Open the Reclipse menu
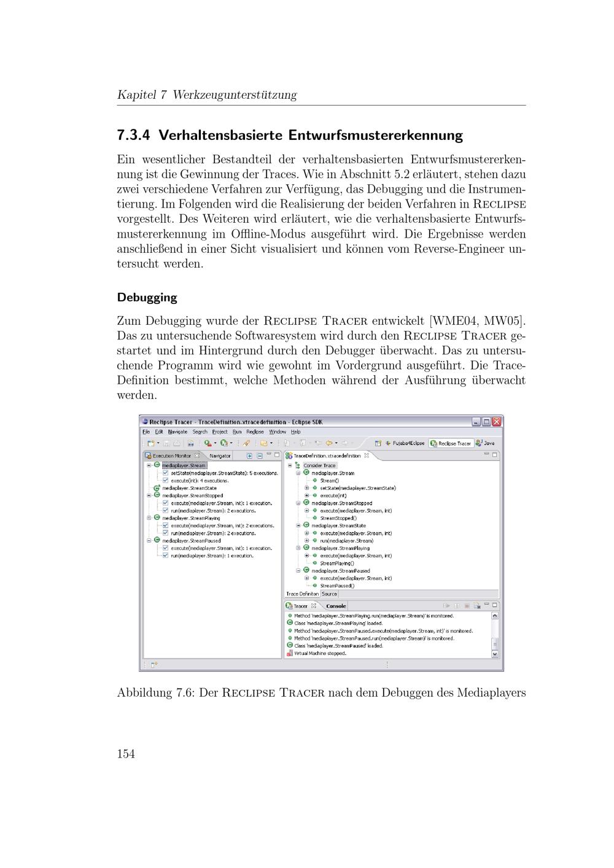 click(x=255, y=432)
